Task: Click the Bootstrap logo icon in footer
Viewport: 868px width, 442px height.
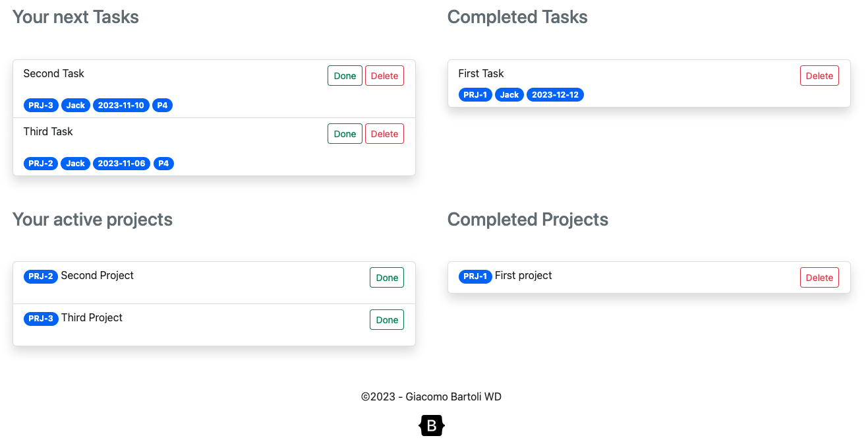Action: tap(432, 426)
